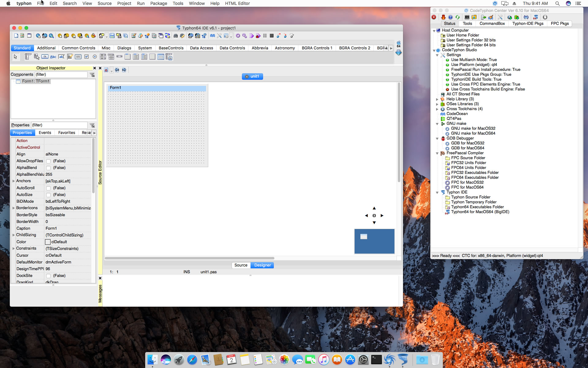Screen dimensions: 588x368
Task: Expand the BorderIcons property
Action: click(x=13, y=208)
